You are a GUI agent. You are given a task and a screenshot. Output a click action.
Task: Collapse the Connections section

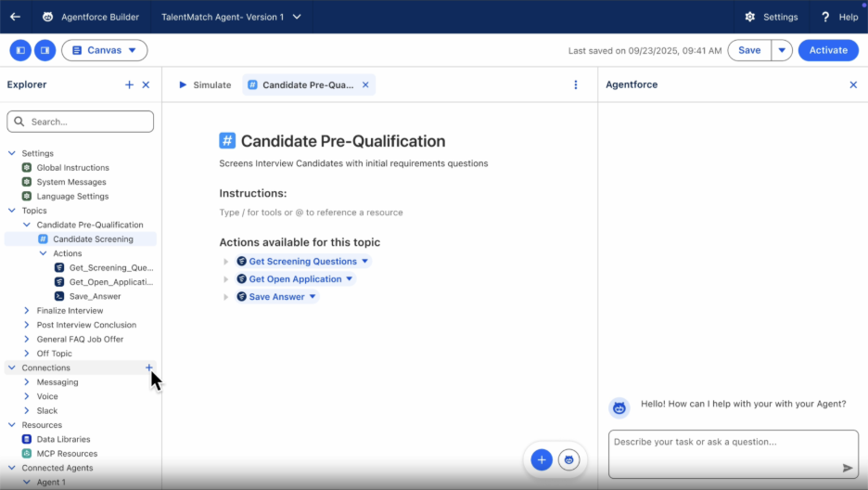tap(12, 367)
